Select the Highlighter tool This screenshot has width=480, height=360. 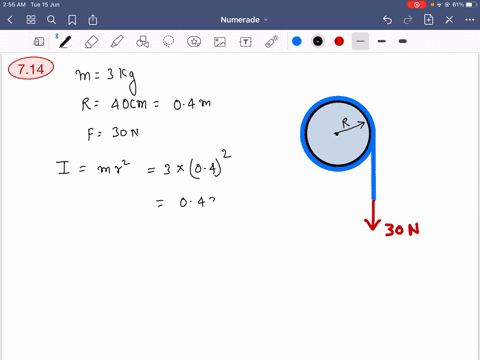pyautogui.click(x=117, y=42)
